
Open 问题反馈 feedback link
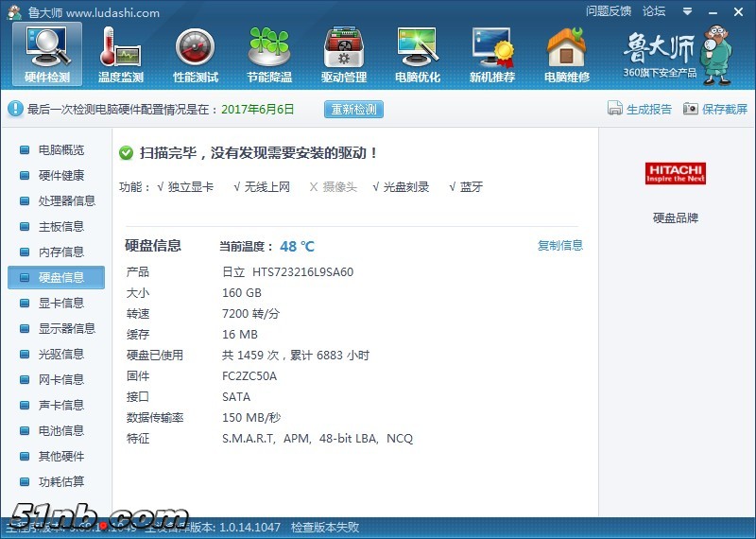609,12
